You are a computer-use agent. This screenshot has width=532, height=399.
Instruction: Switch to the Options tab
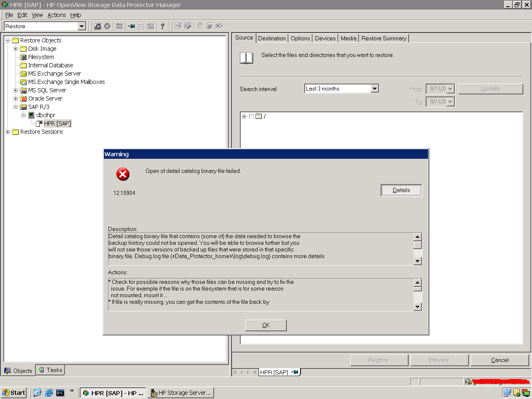[300, 38]
